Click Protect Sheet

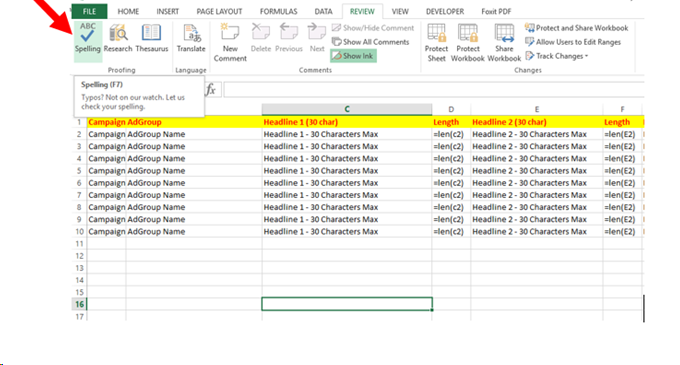pyautogui.click(x=436, y=42)
